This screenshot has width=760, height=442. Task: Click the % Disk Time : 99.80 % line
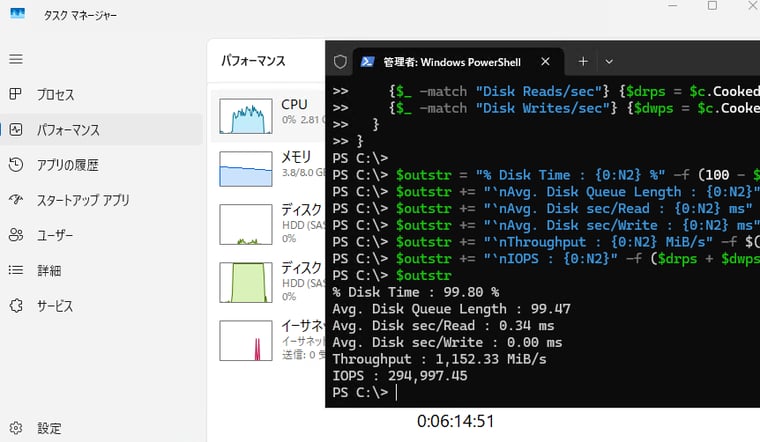[416, 292]
